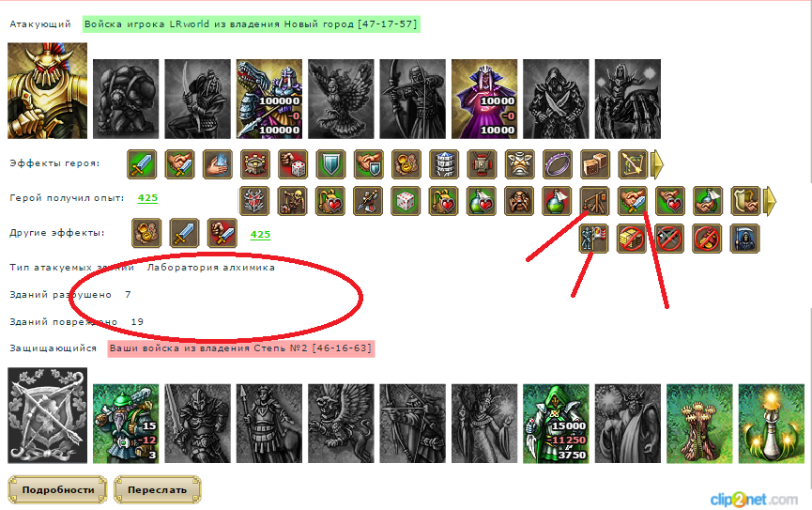Viewport: 812px width, 510px height.
Task: Click the green 425 link under other effects
Action: click(x=260, y=234)
